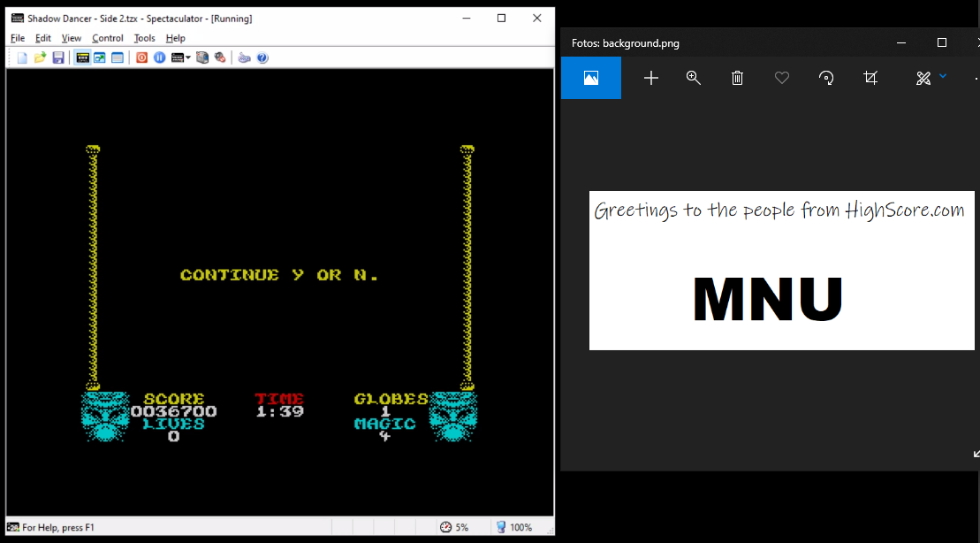Open the View menu
Screen dimensions: 980x543
(x=71, y=38)
